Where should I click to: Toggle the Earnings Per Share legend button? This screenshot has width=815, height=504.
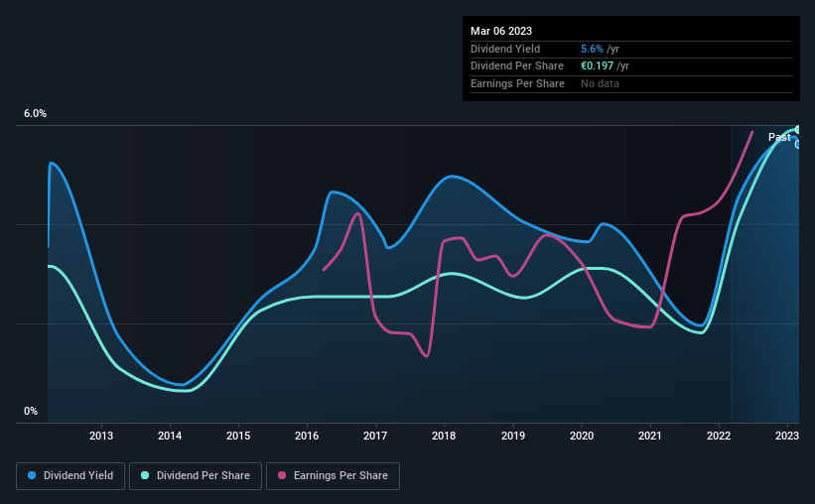tap(333, 476)
